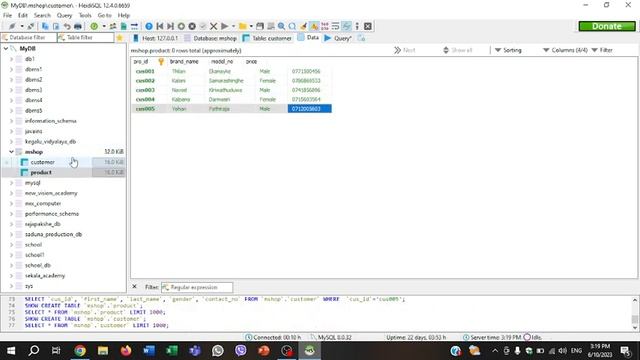The height and width of the screenshot is (360, 640).
Task: Click the Columns (4/4) button
Action: (x=565, y=50)
